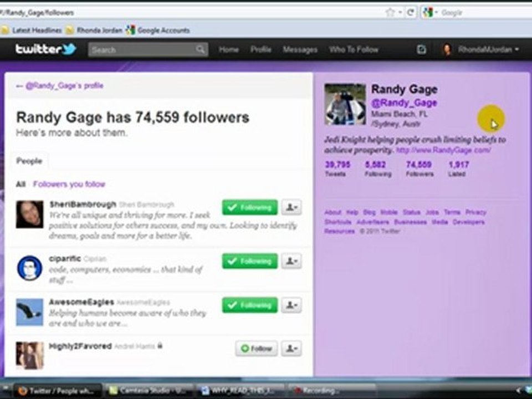Click Randy Gage's profile photo
Viewport: 532px width, 399px height.
(x=345, y=104)
